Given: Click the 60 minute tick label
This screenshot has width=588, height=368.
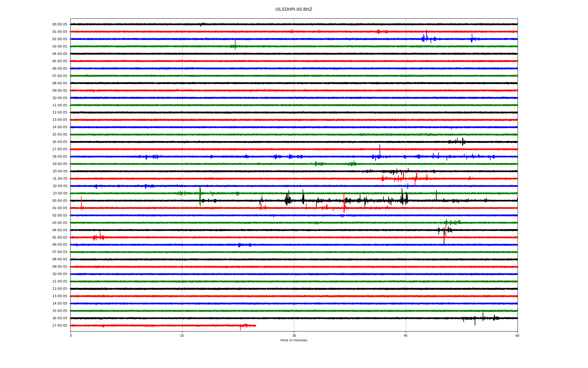Looking at the screenshot, I should 517,335.
